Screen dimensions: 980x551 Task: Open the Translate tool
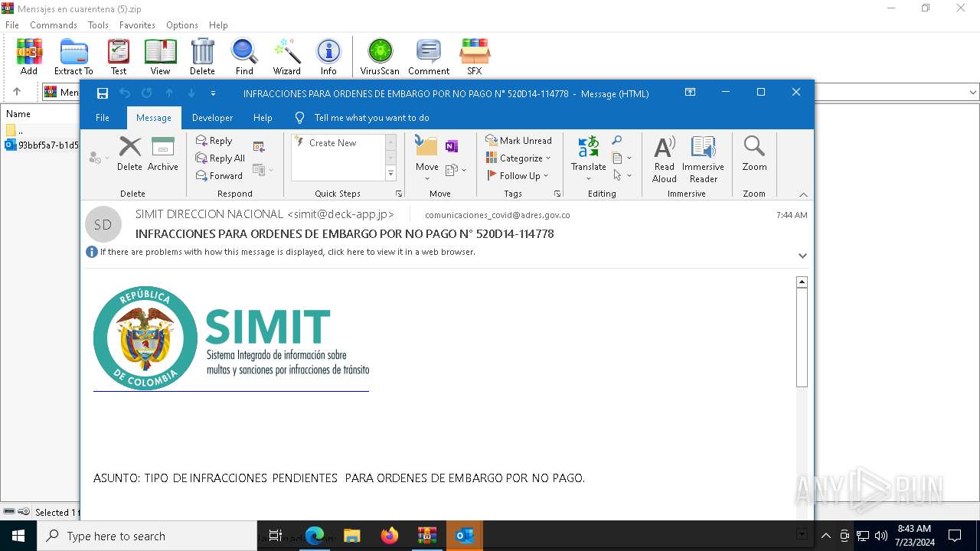coord(589,158)
